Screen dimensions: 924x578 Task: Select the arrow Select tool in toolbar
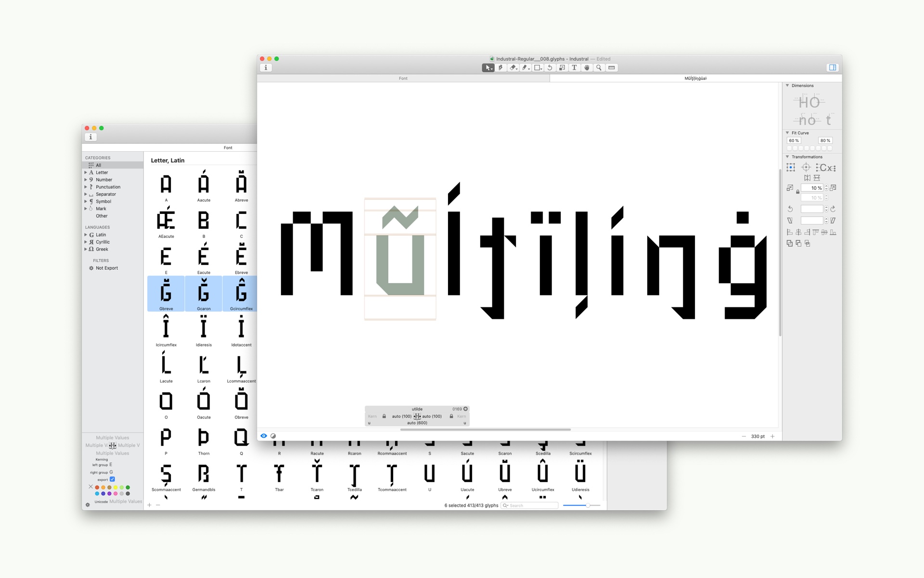(x=488, y=68)
